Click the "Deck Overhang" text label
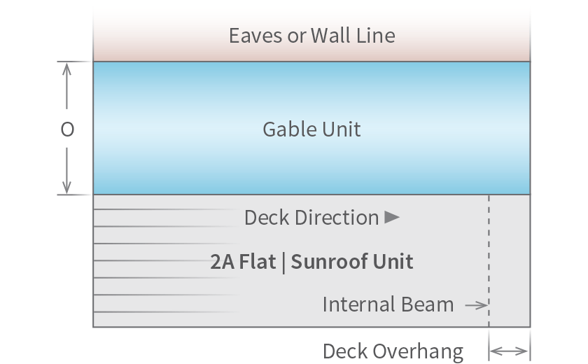 pos(393,351)
